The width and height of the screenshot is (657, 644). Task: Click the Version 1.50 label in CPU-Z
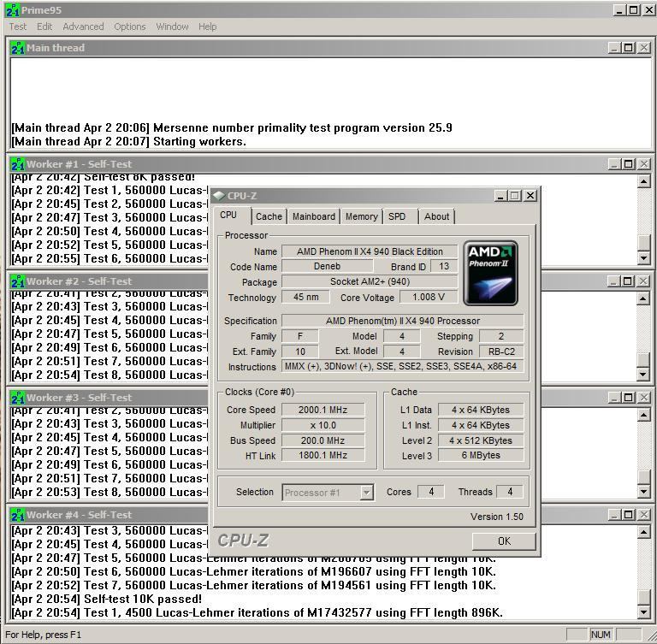[x=496, y=517]
